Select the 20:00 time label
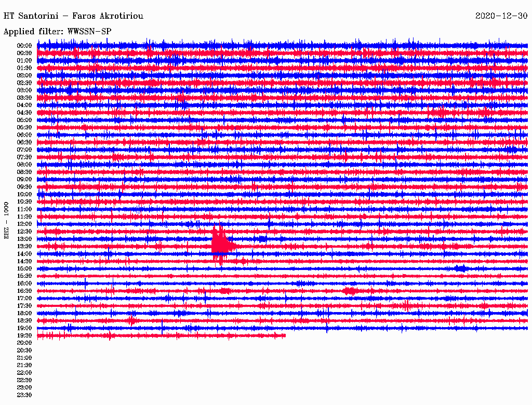532x405 pixels. [24, 343]
